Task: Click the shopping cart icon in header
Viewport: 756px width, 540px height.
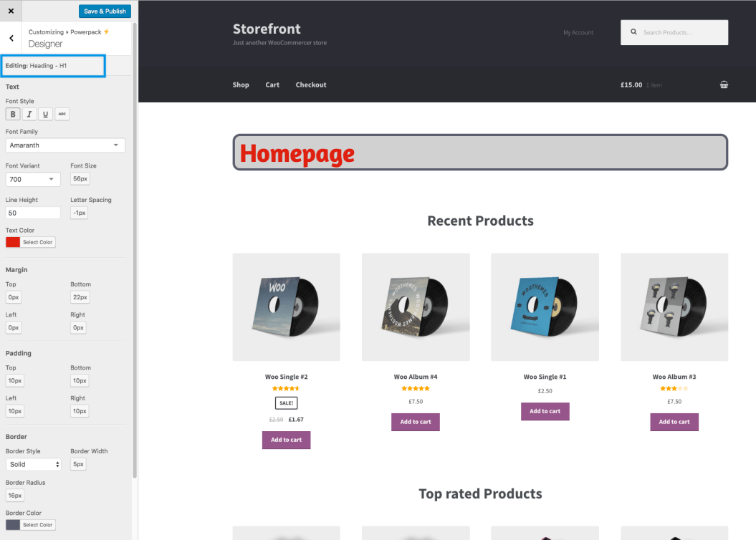Action: [x=724, y=84]
